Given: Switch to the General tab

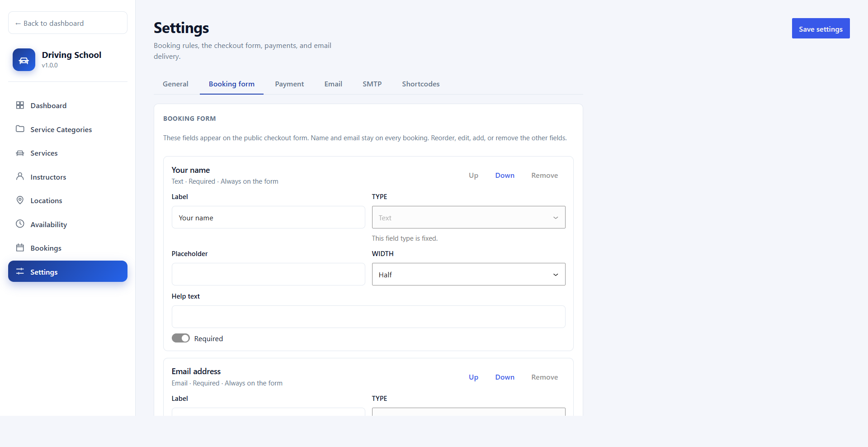Looking at the screenshot, I should 175,84.
